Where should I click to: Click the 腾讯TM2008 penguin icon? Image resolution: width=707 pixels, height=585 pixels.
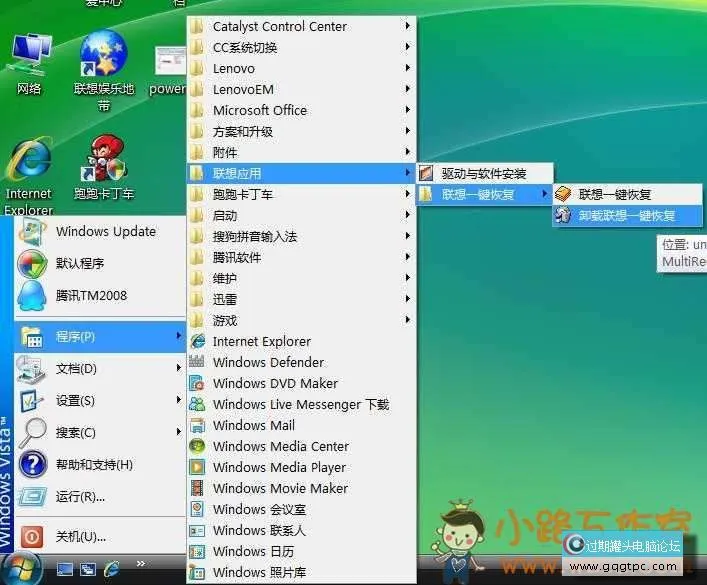coord(32,295)
